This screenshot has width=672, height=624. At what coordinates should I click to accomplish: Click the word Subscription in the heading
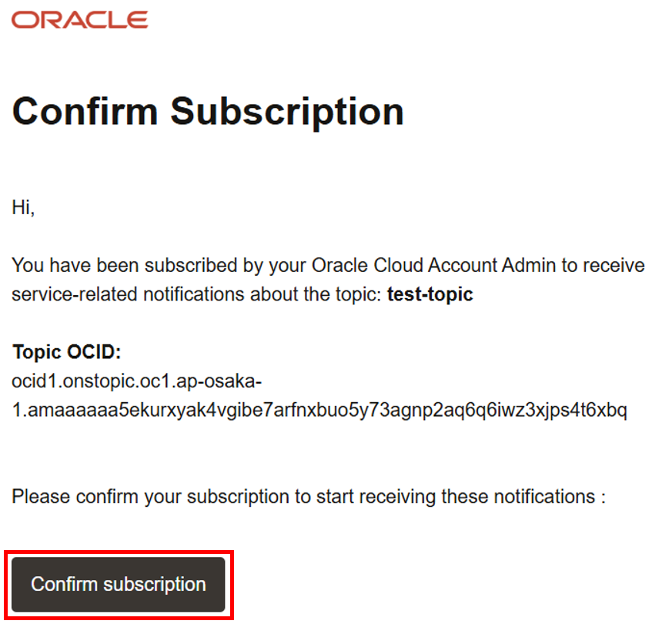287,112
